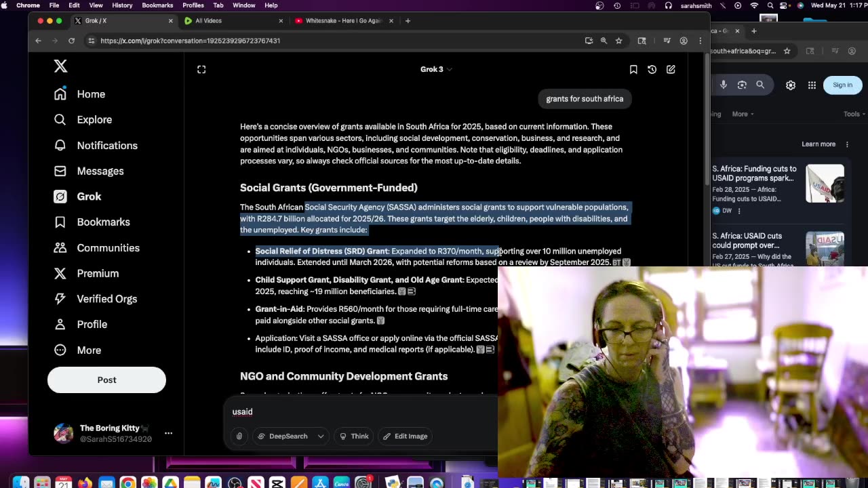Image resolution: width=868 pixels, height=488 pixels.
Task: Open the Premium page
Action: [86, 273]
